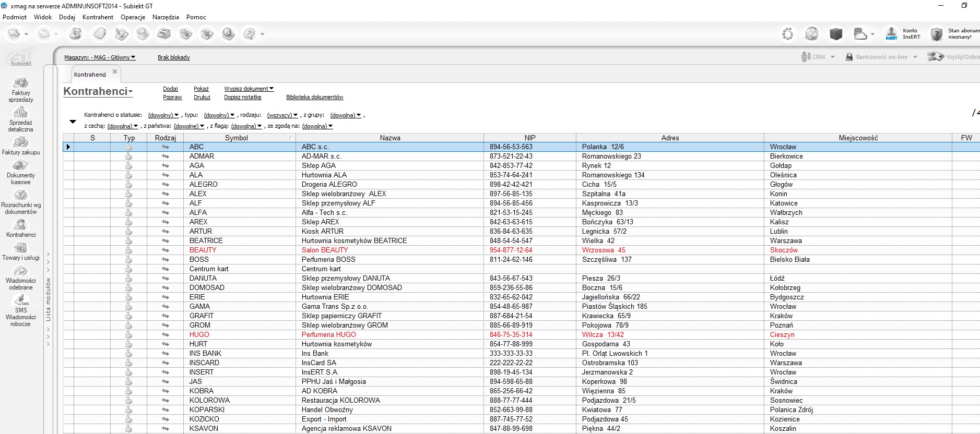This screenshot has width=980, height=434.
Task: Click the Stan abonamentu shield icon
Action: click(937, 34)
